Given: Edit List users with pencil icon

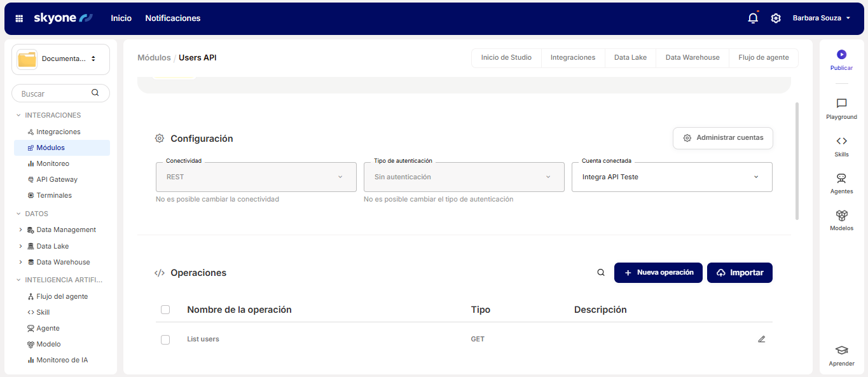Looking at the screenshot, I should click(762, 339).
